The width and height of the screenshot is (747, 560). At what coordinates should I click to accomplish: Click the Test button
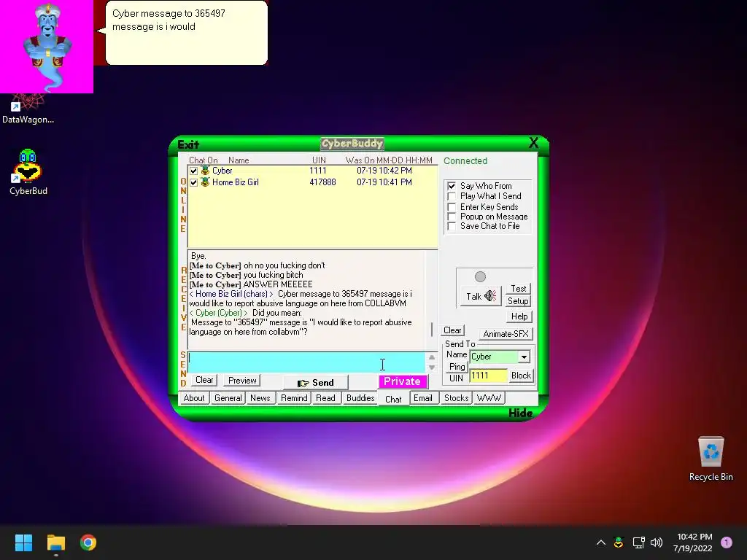coord(518,289)
